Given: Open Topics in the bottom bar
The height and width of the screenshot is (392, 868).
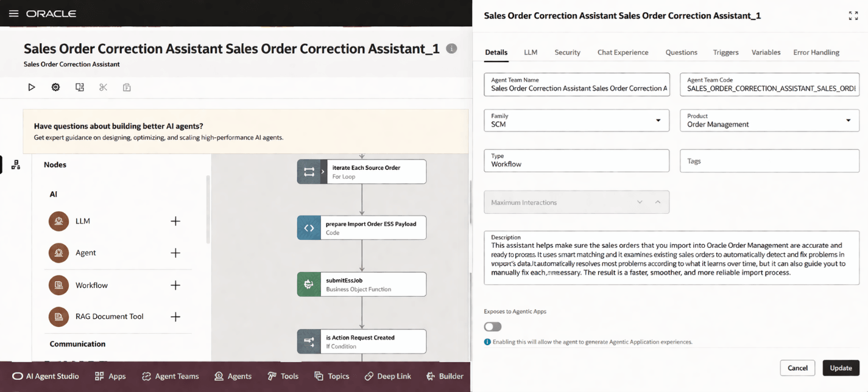Looking at the screenshot, I should [x=331, y=376].
